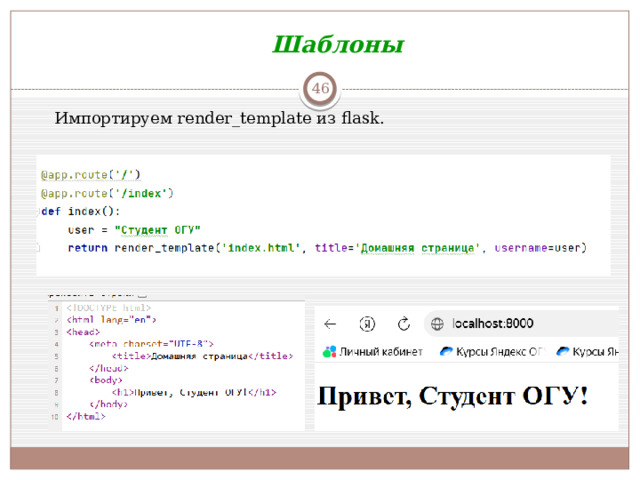Click the @app.route('/') code line

coord(91,175)
